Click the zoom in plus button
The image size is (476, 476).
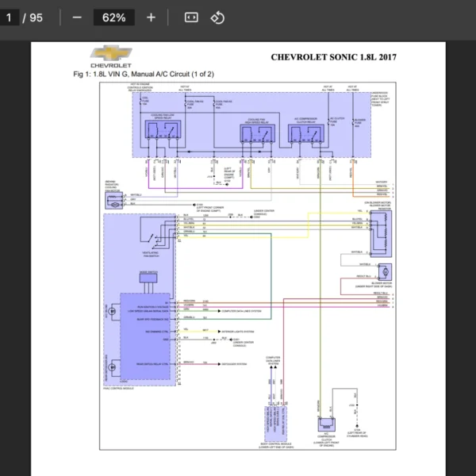pyautogui.click(x=152, y=17)
